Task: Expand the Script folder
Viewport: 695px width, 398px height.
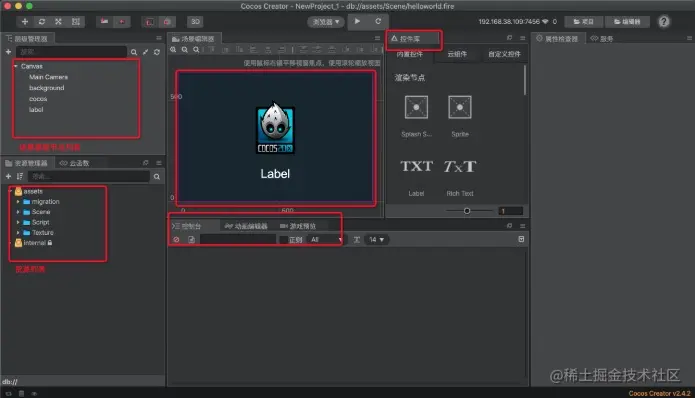Action: point(18,222)
